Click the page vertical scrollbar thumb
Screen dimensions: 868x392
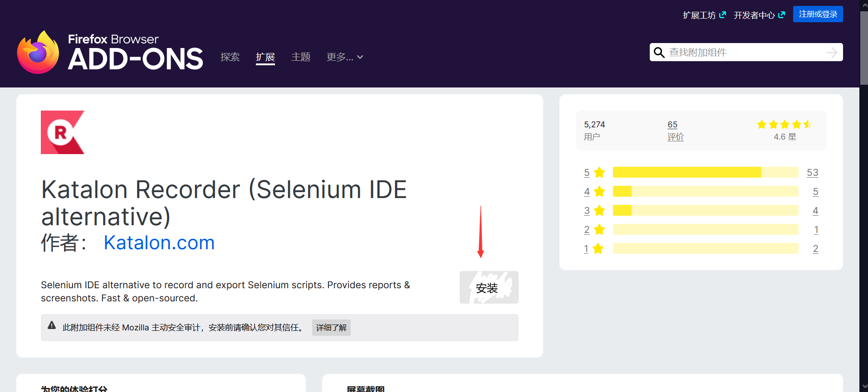[864, 47]
